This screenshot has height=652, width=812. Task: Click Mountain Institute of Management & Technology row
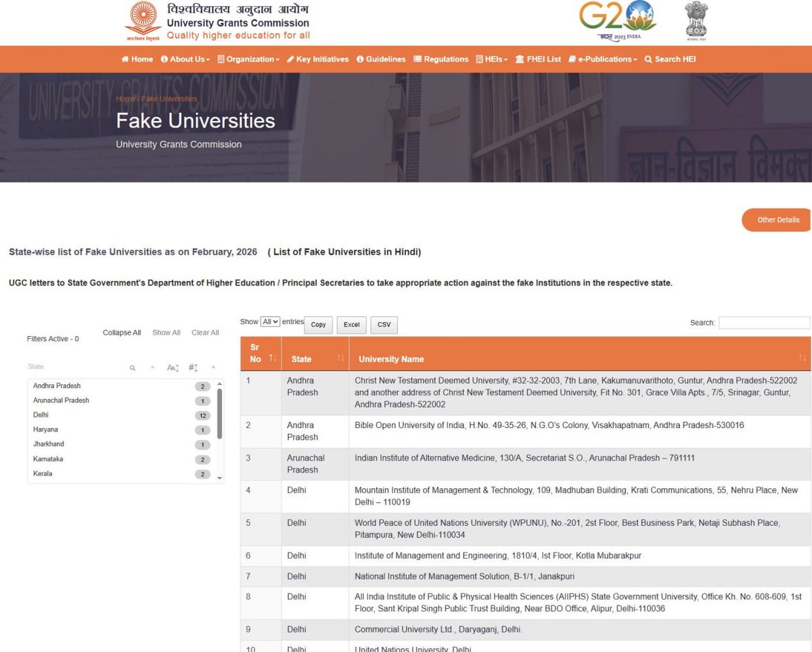(x=525, y=496)
